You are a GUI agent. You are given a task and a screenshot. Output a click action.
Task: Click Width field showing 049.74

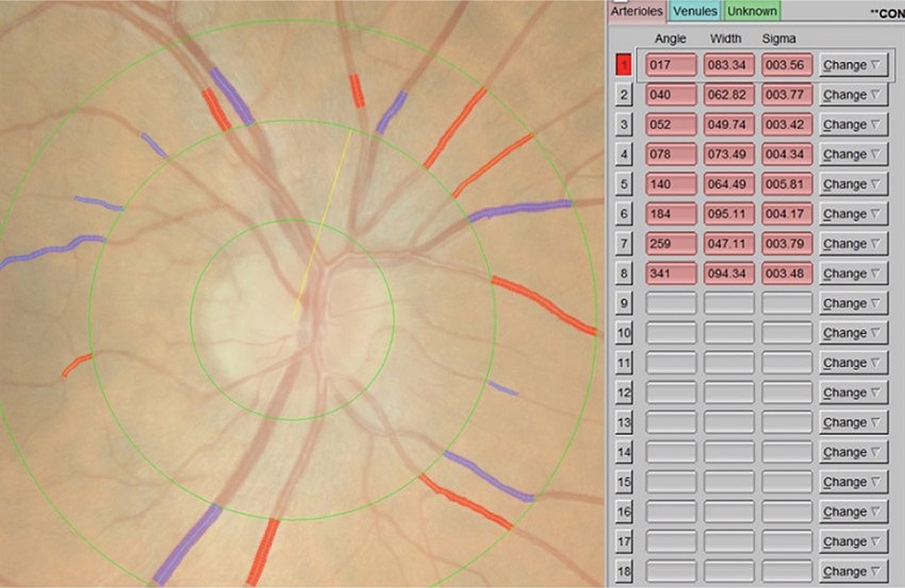(x=729, y=124)
